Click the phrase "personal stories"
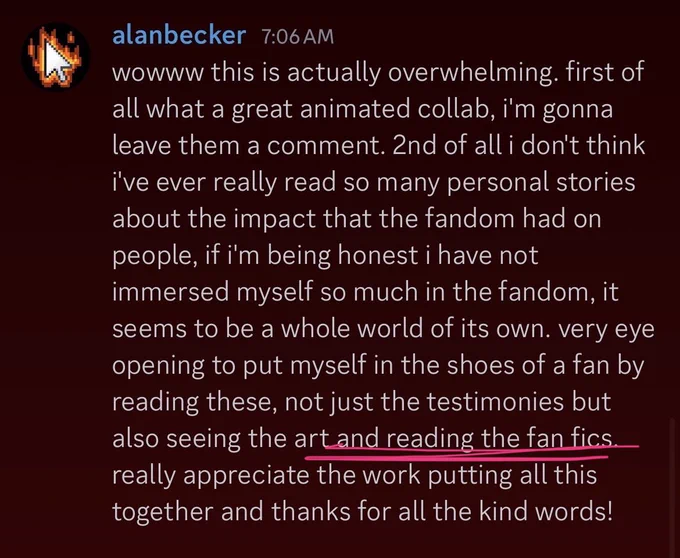680x558 pixels. click(x=541, y=182)
